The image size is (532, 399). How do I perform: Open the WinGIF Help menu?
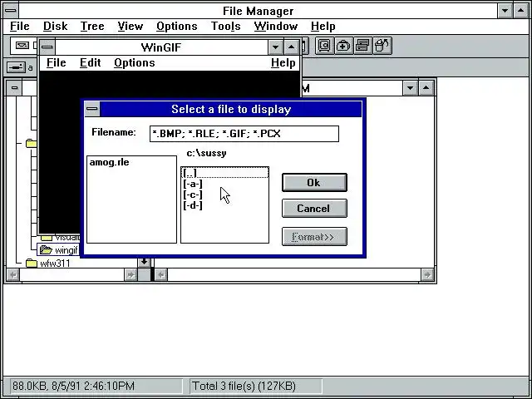click(283, 63)
